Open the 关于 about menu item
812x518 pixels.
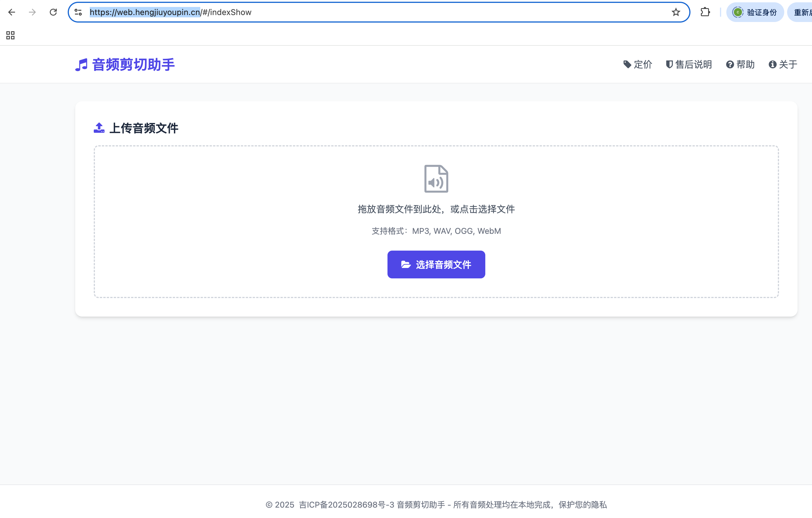tap(783, 65)
